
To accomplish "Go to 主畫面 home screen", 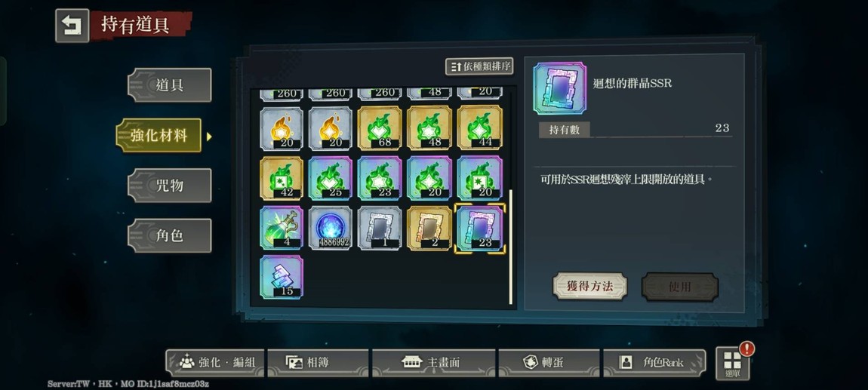I will point(433,363).
